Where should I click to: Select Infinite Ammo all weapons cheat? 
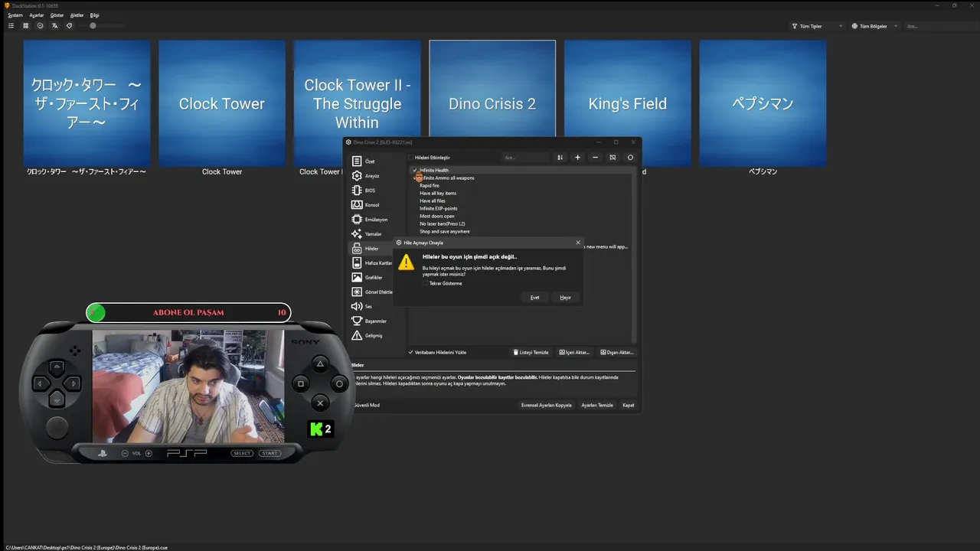click(449, 178)
